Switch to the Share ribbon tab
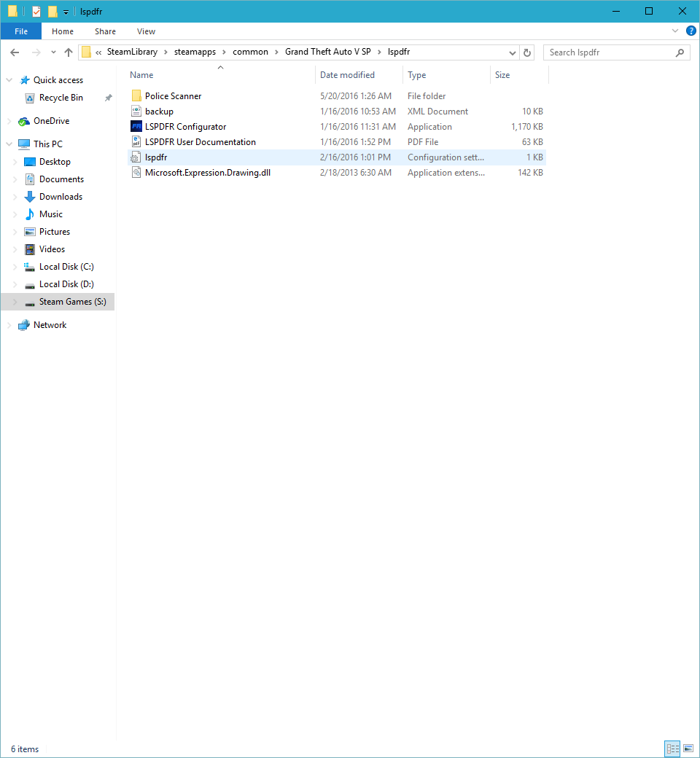This screenshot has height=758, width=700. point(105,31)
